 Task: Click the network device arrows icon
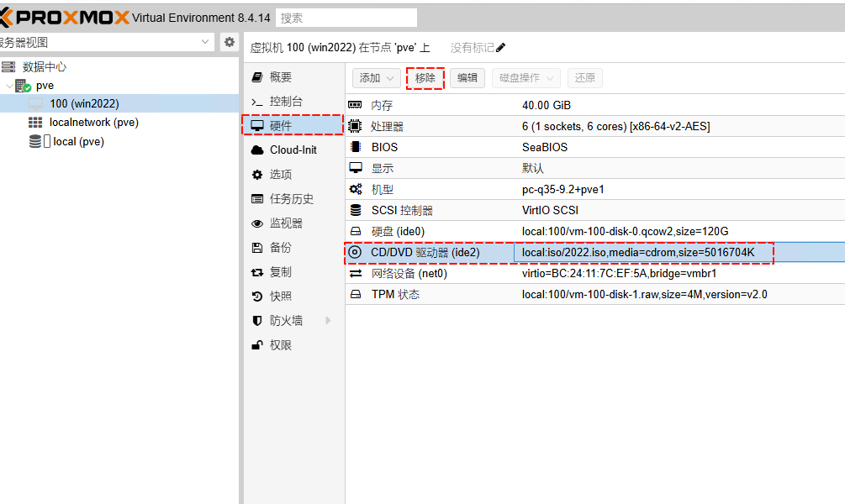click(355, 273)
